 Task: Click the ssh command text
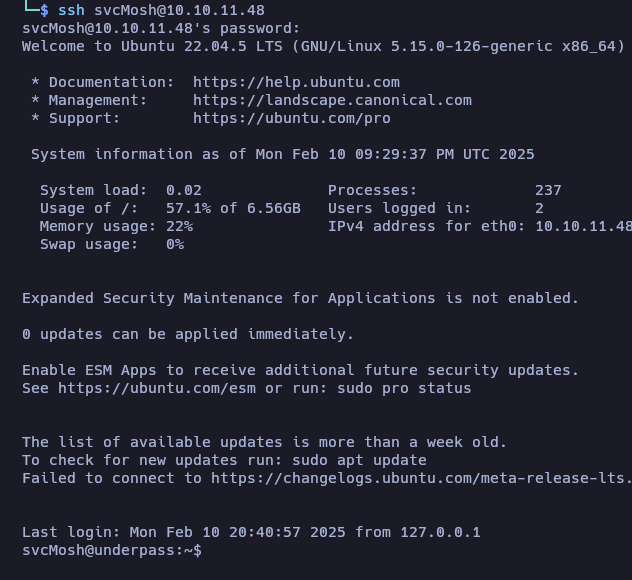(71, 10)
